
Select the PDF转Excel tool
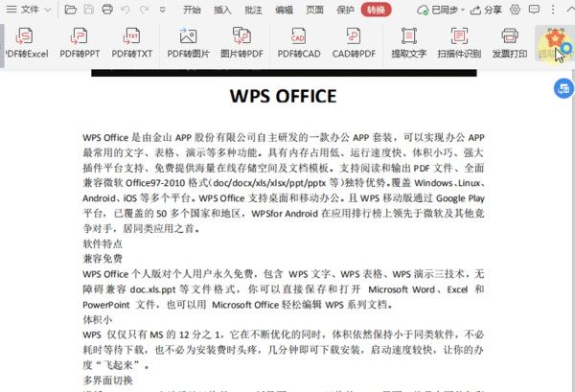point(27,43)
